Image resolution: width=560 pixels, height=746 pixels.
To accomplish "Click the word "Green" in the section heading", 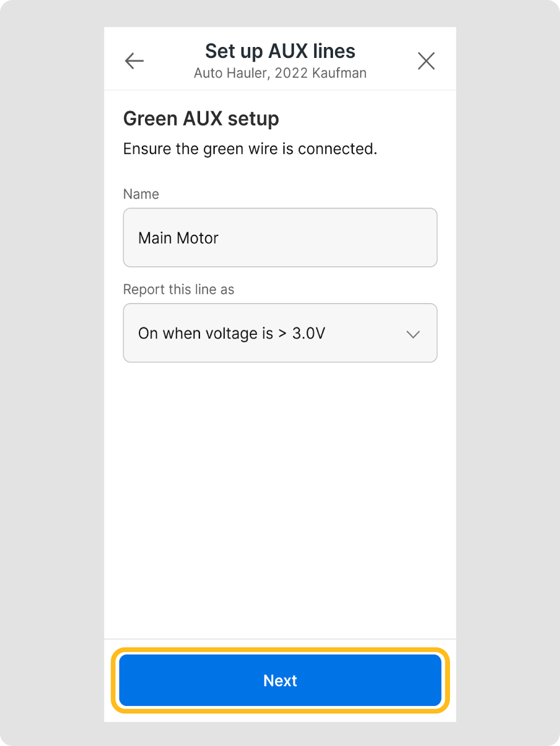I will (150, 119).
